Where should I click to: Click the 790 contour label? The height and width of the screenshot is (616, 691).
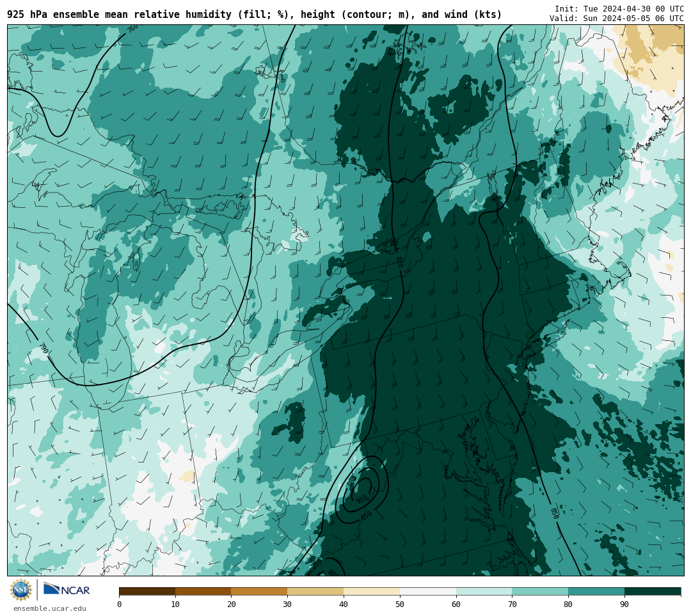tap(44, 348)
